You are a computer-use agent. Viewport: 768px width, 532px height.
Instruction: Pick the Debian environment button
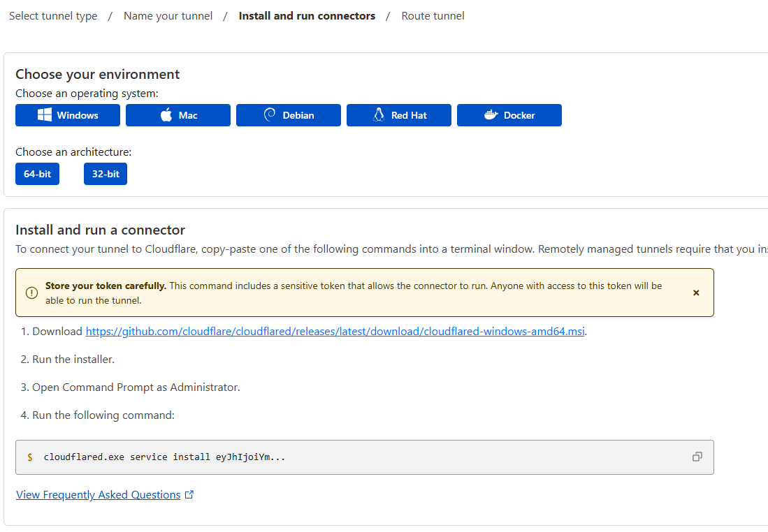click(289, 115)
